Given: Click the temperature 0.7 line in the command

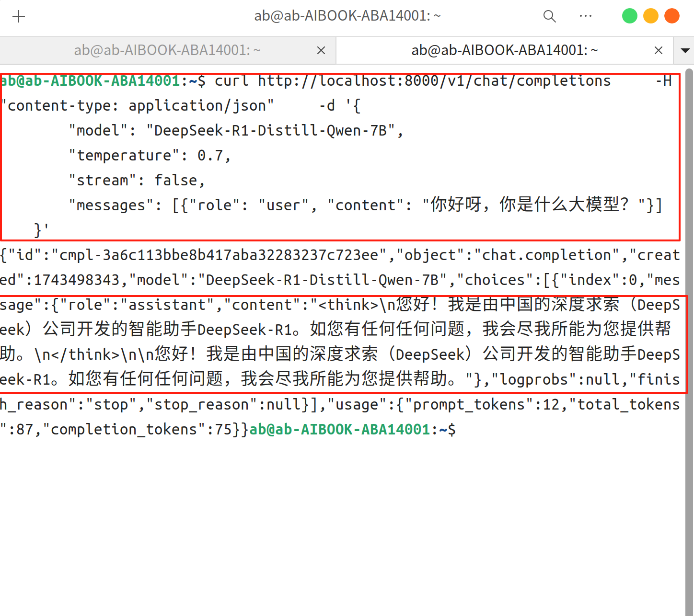Looking at the screenshot, I should point(149,155).
